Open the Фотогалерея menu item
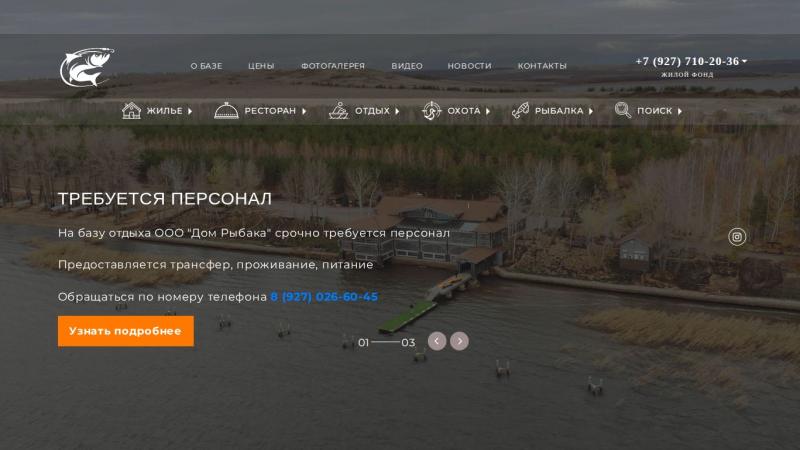 point(333,66)
